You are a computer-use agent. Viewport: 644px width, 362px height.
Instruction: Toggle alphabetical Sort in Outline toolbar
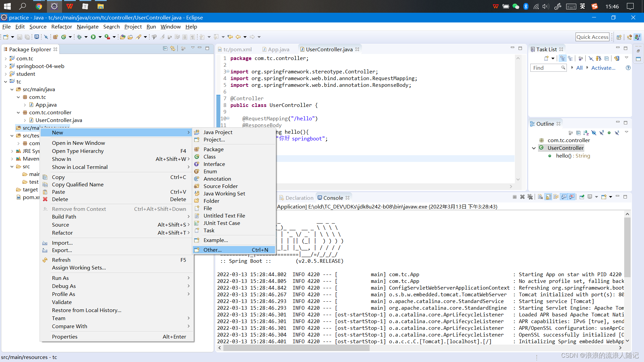(x=586, y=133)
